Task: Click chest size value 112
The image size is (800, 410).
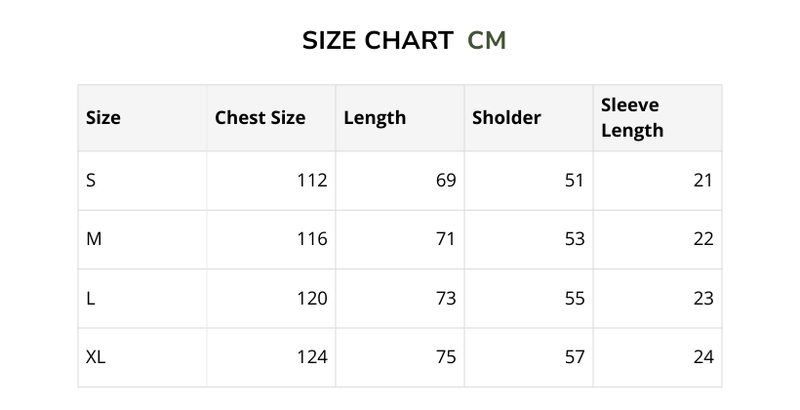Action: click(312, 181)
